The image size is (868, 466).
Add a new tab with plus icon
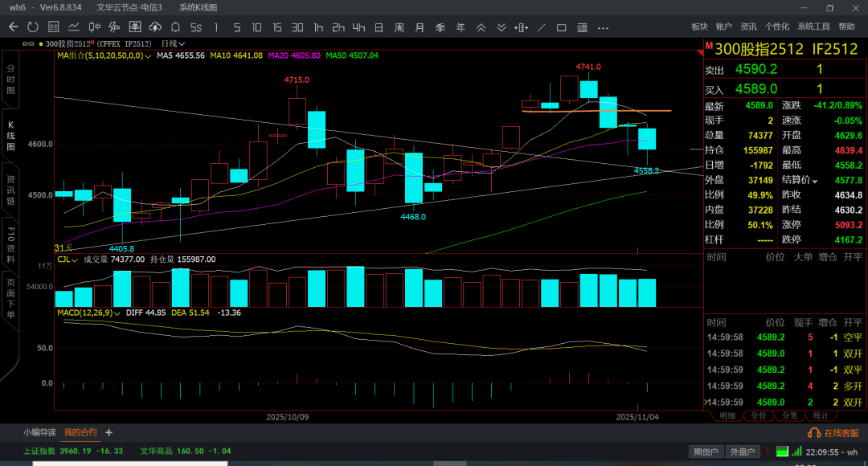tap(109, 432)
